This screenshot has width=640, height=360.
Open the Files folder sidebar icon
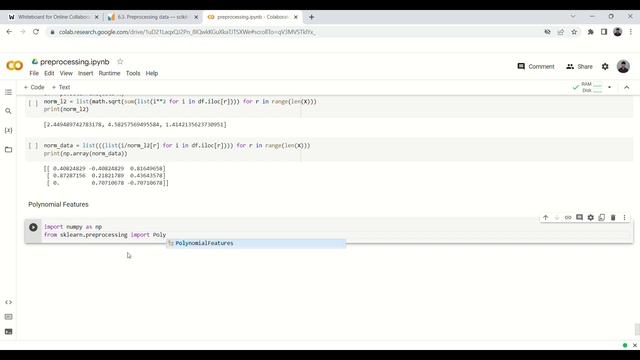pyautogui.click(x=8, y=149)
